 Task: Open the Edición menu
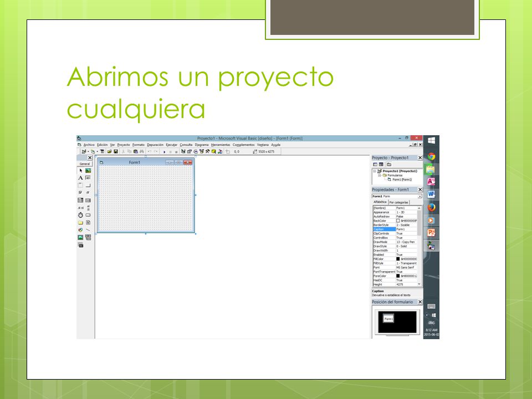[x=102, y=145]
